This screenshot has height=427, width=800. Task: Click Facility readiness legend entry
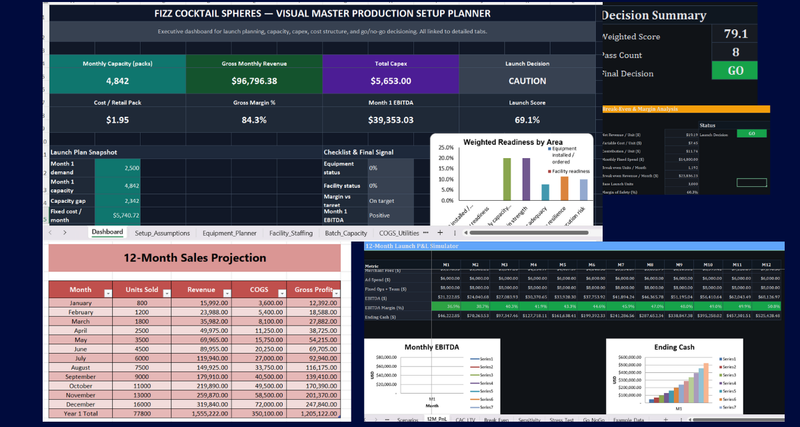[569, 171]
